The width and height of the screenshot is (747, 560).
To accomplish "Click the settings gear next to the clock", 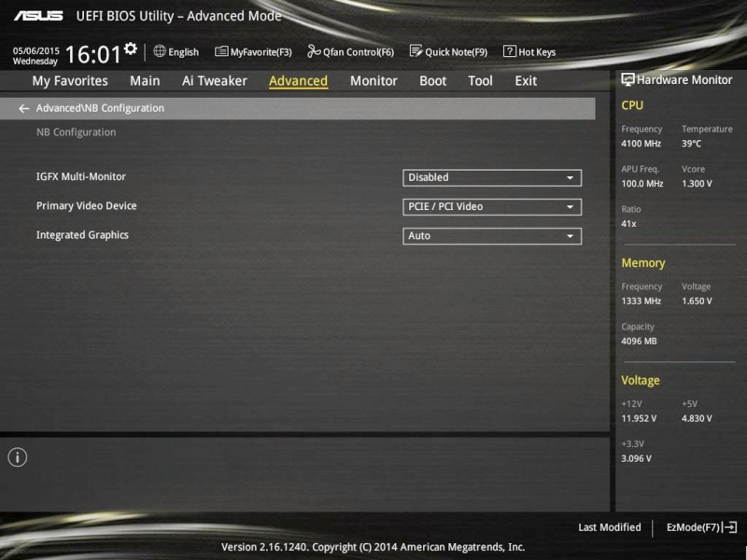I will [x=130, y=49].
